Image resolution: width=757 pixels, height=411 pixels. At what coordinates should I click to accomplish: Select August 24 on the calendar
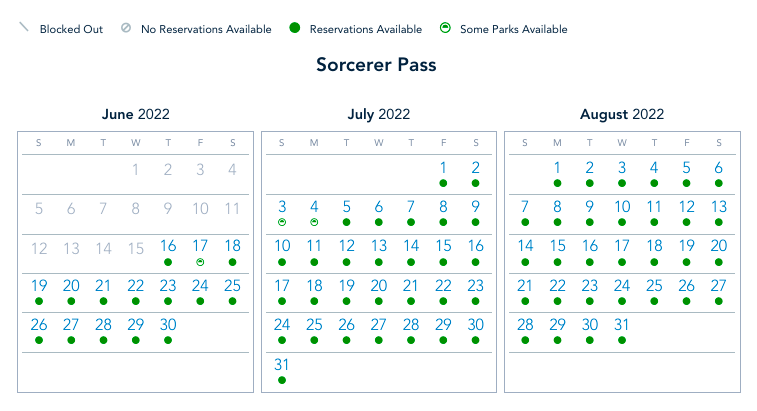(621, 285)
